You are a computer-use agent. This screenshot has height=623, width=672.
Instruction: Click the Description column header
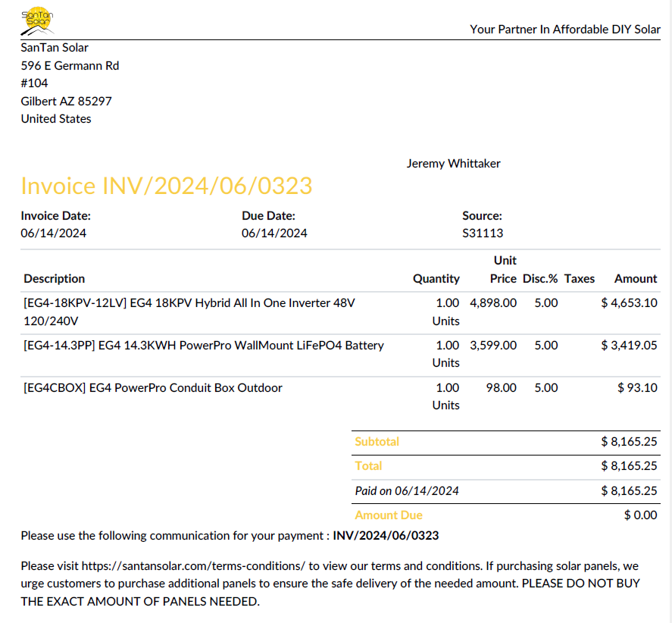[55, 278]
